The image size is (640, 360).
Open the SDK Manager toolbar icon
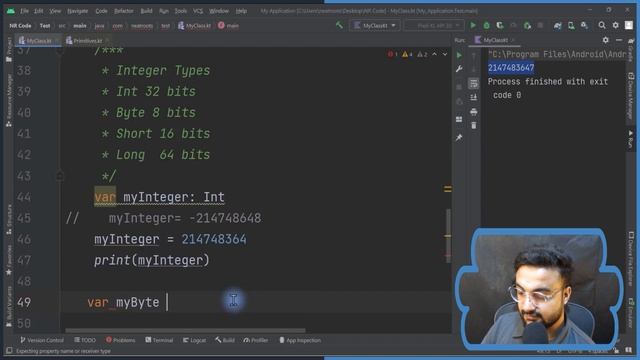[584, 25]
